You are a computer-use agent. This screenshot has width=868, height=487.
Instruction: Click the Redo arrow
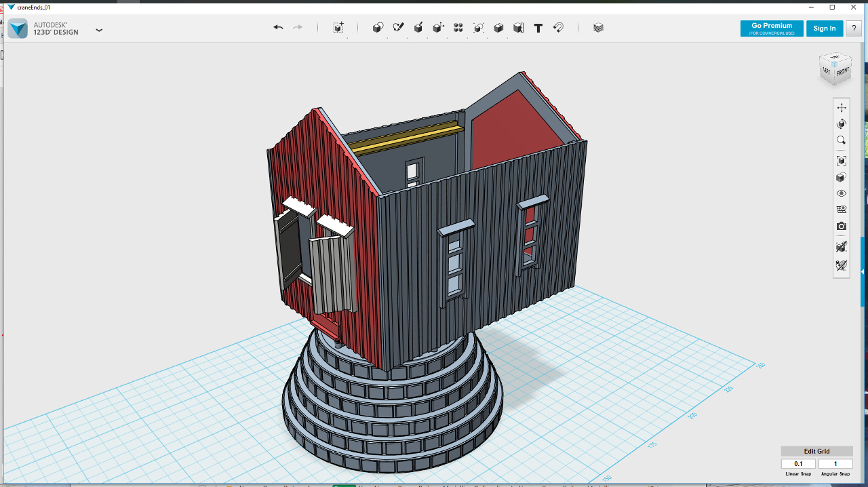point(298,28)
